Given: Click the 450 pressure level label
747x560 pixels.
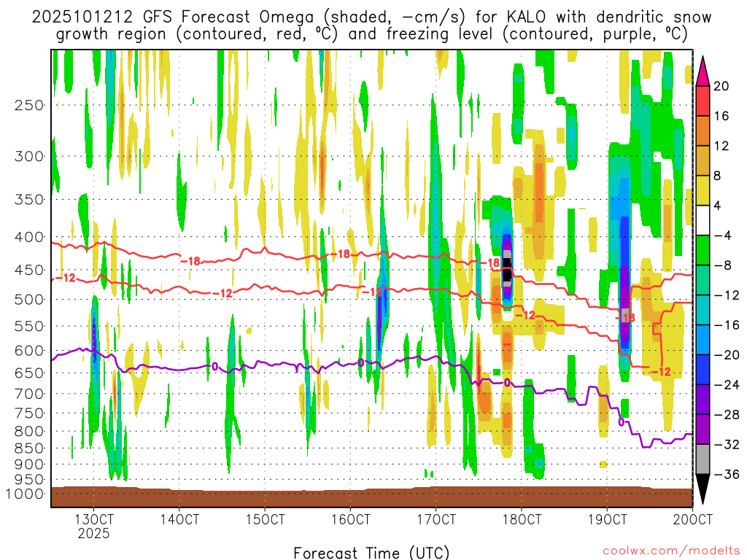Looking at the screenshot, I should 29,270.
